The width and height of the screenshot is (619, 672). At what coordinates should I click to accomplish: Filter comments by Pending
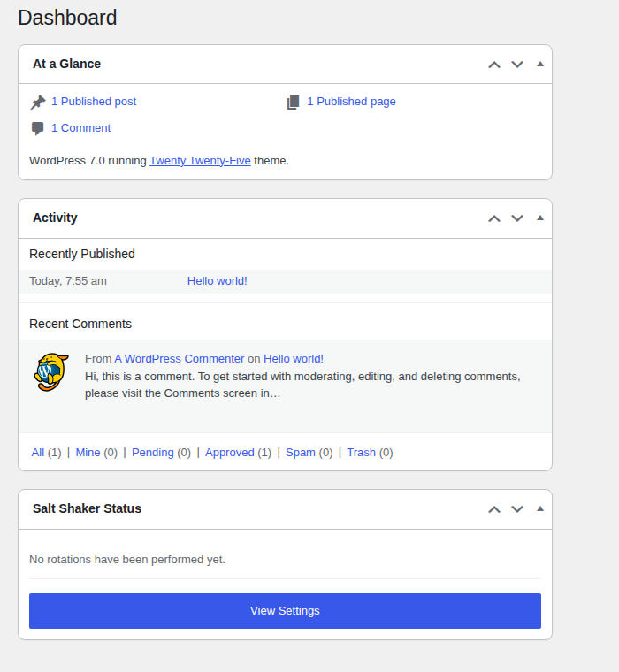pyautogui.click(x=153, y=453)
